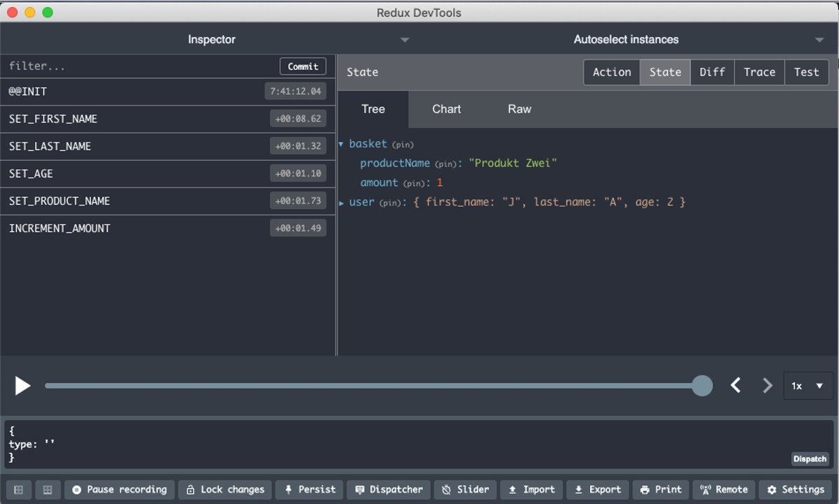
Task: Click the layout icon left of Pause recording
Action: pos(48,489)
